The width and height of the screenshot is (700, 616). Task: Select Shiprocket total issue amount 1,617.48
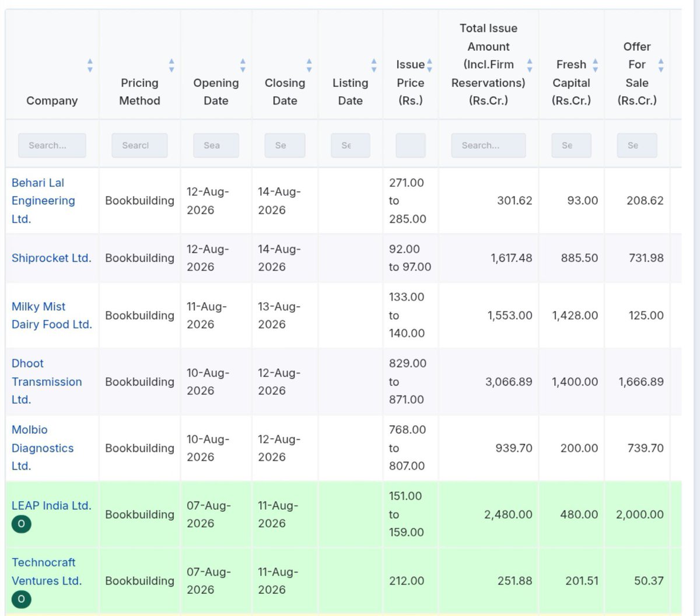coord(511,258)
